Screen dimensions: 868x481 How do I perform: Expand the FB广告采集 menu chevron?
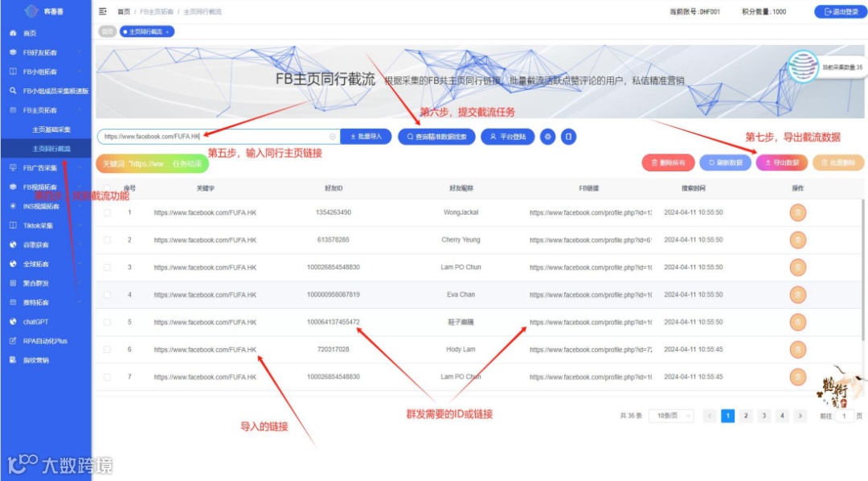tap(80, 167)
